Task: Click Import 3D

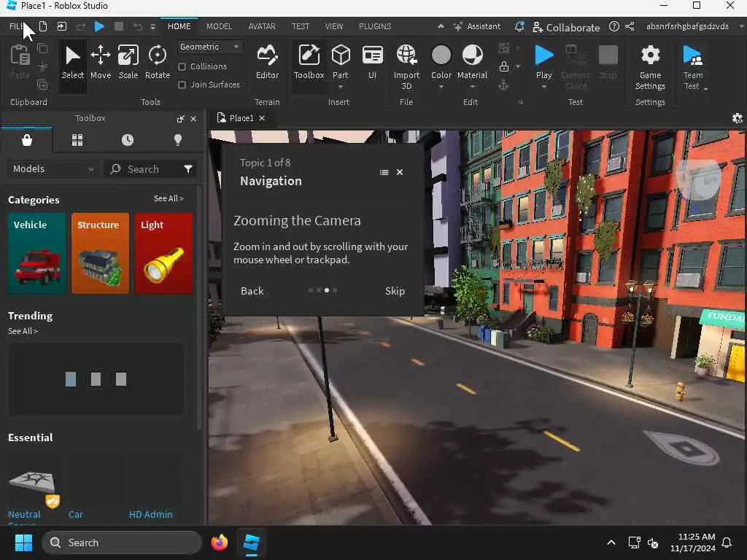Action: [x=406, y=66]
